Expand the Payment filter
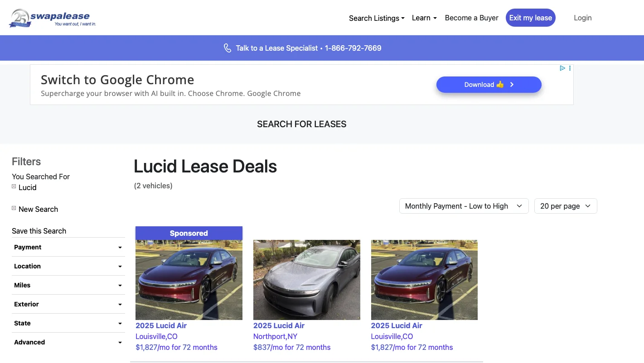Image resolution: width=644 pixels, height=363 pixels. click(x=68, y=247)
